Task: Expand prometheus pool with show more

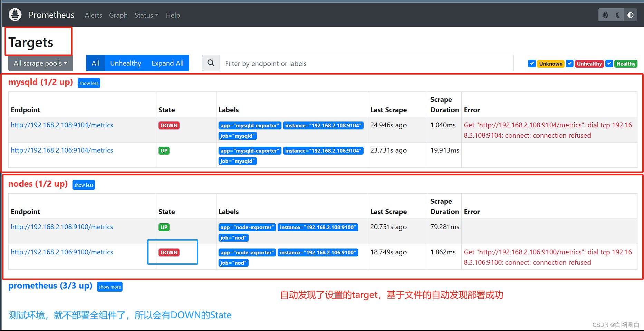Action: point(110,287)
